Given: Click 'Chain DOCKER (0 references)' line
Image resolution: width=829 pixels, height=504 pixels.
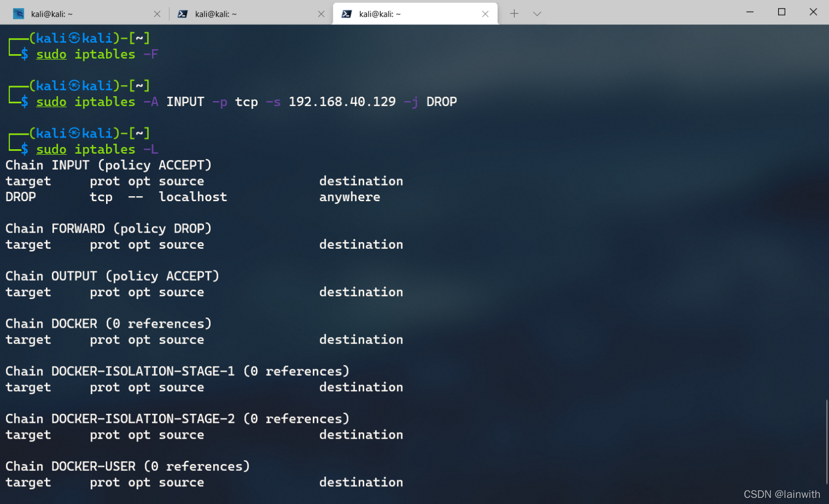Looking at the screenshot, I should 108,324.
